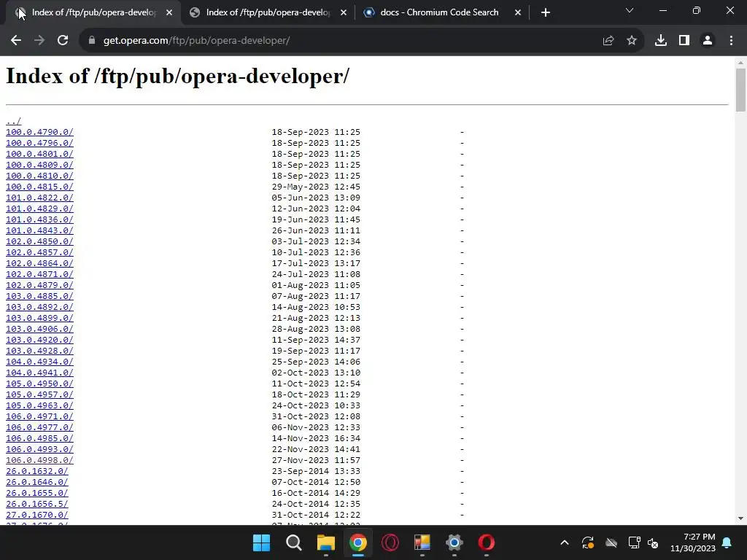Click the forward navigation arrow
The image size is (747, 560).
point(39,41)
